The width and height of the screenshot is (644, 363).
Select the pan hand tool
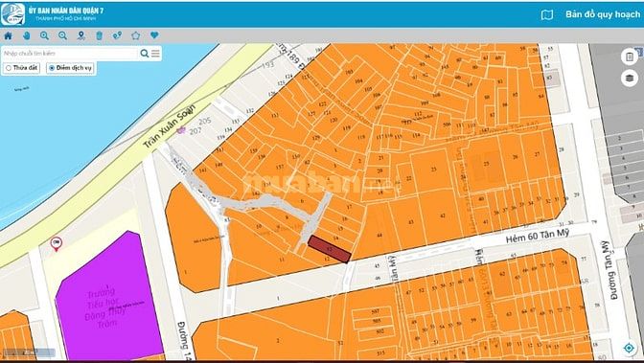tap(27, 35)
